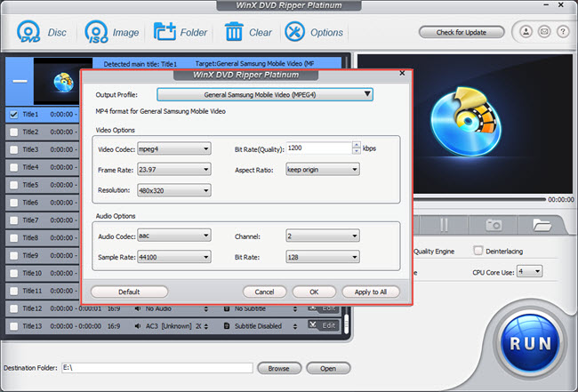578x392 pixels.
Task: Collapse the main title with minus icon
Action: click(20, 81)
